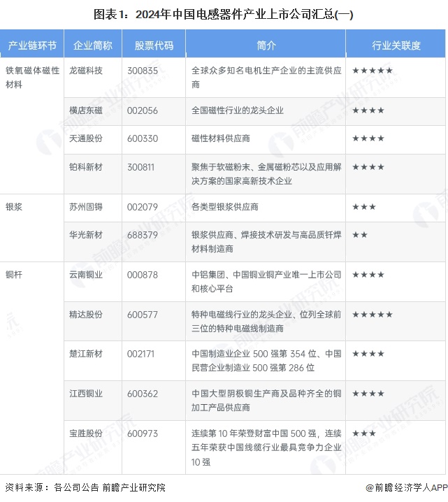Click company name 楚江新材
Viewport: 448px width, 502px height.
pyautogui.click(x=86, y=354)
